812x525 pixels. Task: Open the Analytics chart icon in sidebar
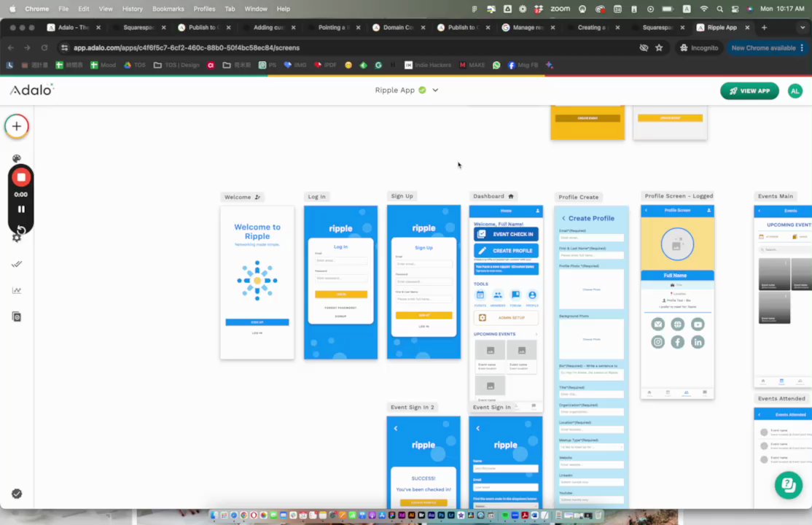click(17, 290)
